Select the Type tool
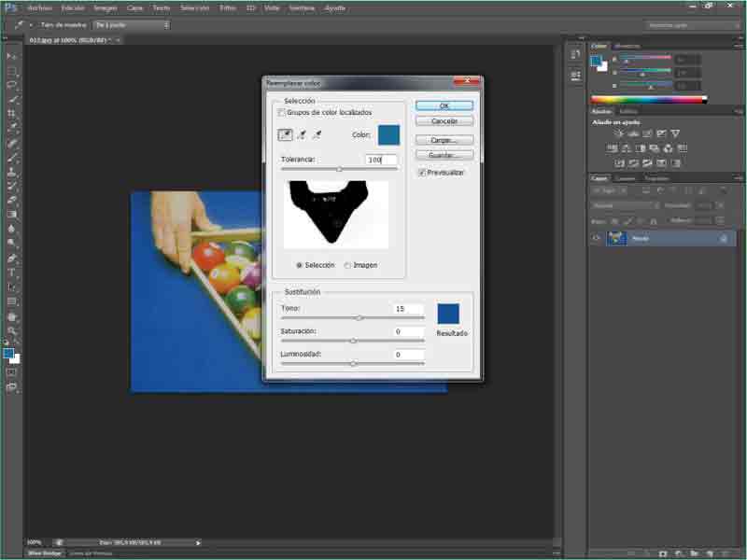This screenshot has width=747, height=560. [12, 273]
